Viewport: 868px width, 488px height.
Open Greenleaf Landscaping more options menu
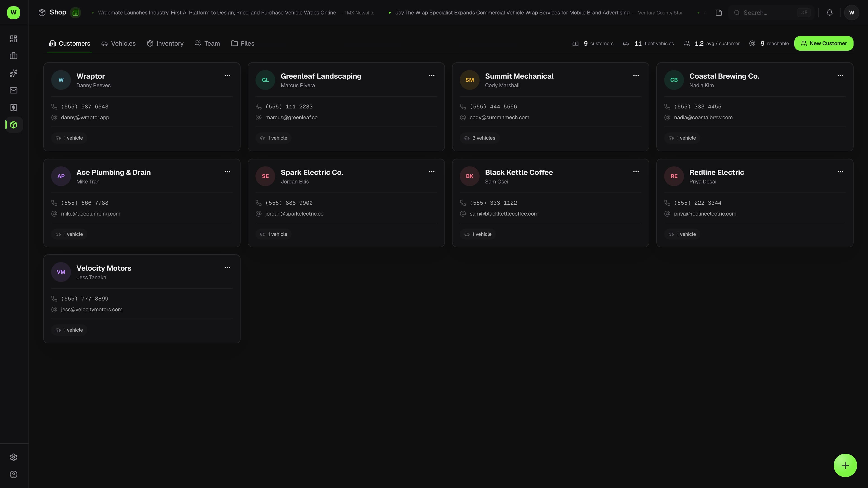432,75
